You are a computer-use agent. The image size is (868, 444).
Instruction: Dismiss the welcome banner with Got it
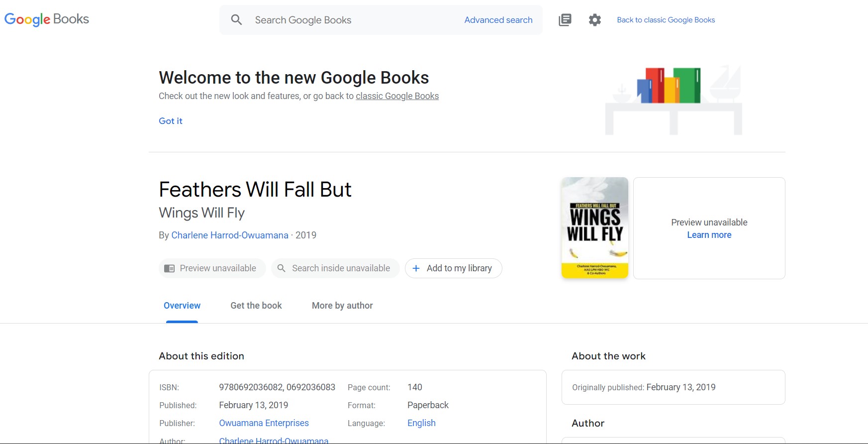[x=171, y=121]
